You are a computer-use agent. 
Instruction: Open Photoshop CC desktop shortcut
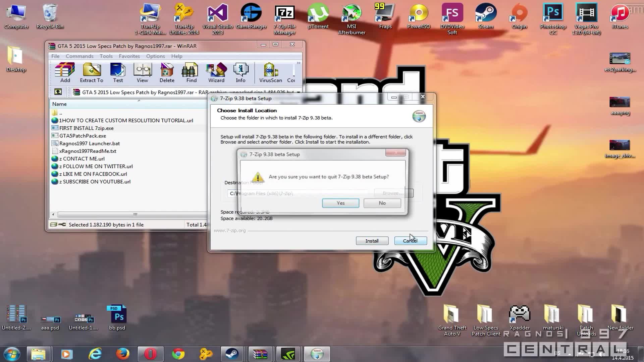[x=553, y=19]
